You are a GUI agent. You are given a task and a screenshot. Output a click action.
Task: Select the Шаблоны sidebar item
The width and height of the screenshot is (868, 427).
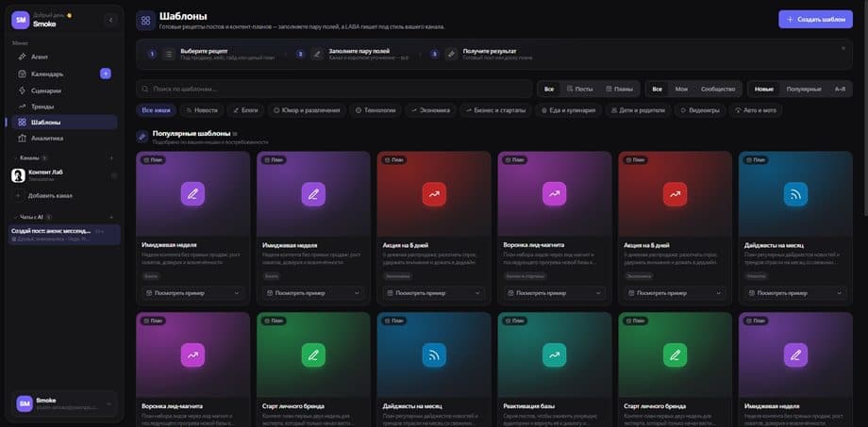[64, 123]
